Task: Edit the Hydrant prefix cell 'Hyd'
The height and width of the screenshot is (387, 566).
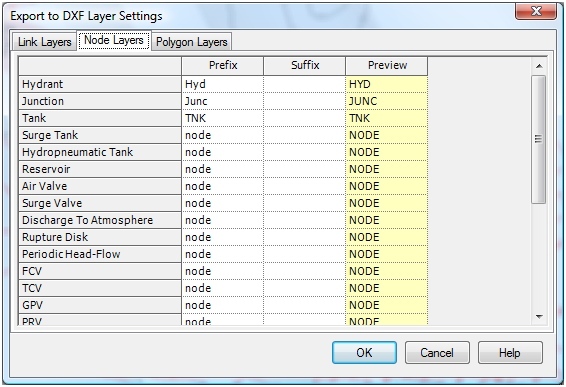Action: click(x=223, y=84)
